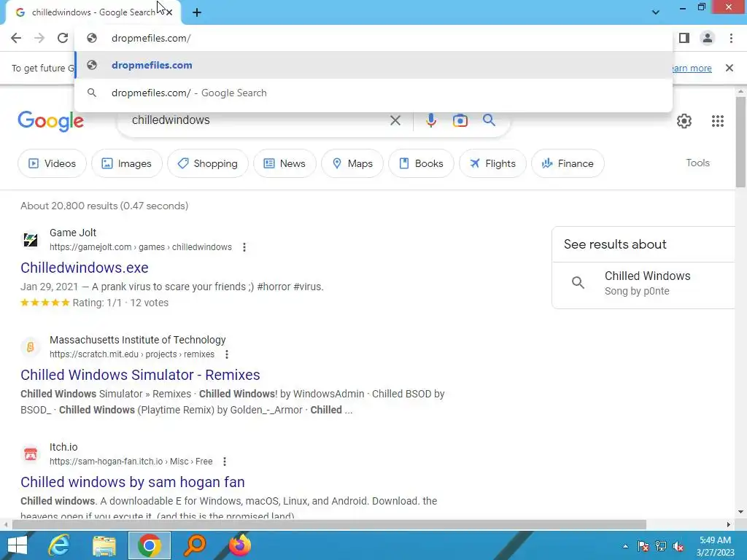Open the taskbar clock showing 5:49 AM

pos(715,546)
